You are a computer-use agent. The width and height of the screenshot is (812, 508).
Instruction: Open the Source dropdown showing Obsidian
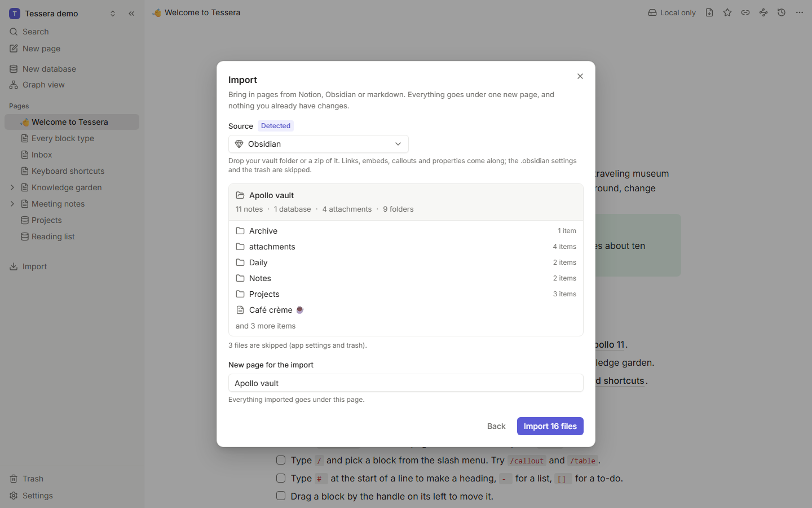(x=319, y=144)
